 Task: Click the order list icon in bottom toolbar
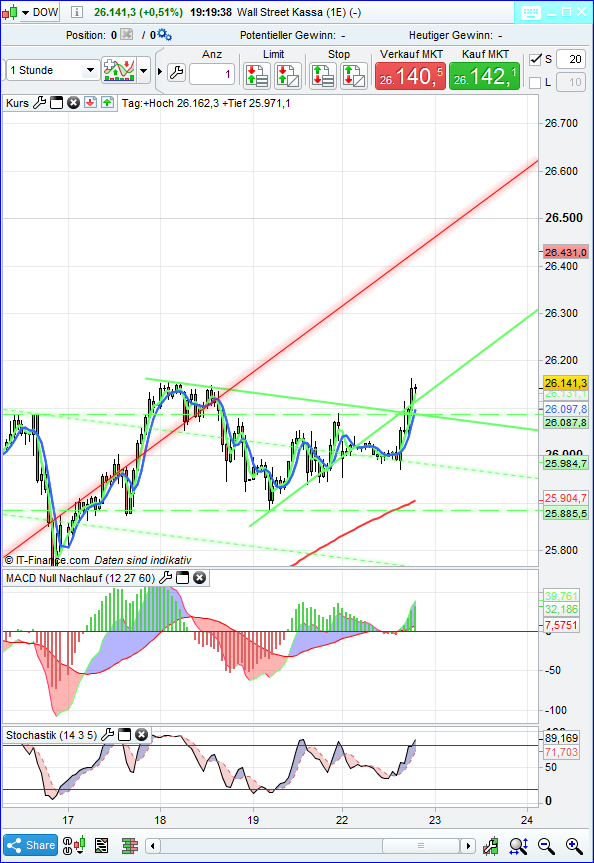tap(102, 845)
